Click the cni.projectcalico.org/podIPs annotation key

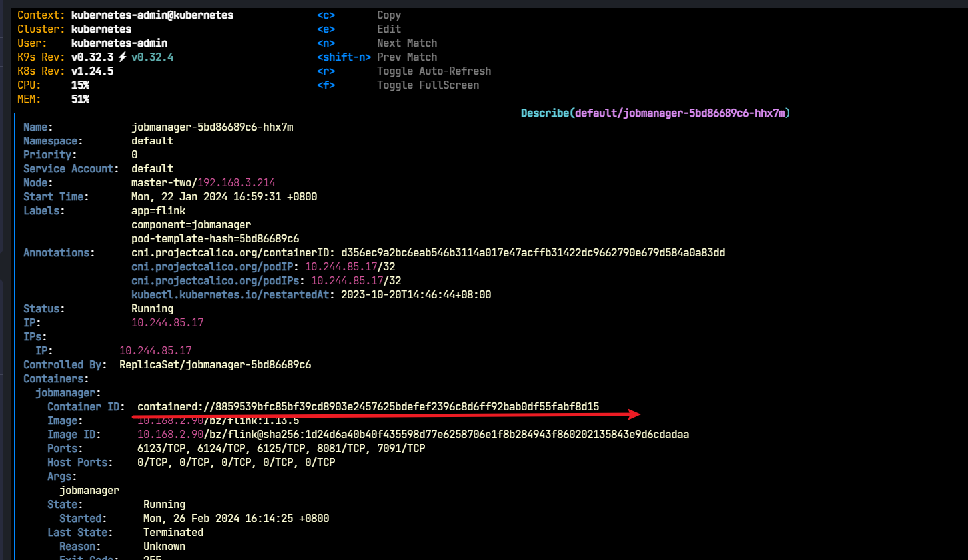215,280
